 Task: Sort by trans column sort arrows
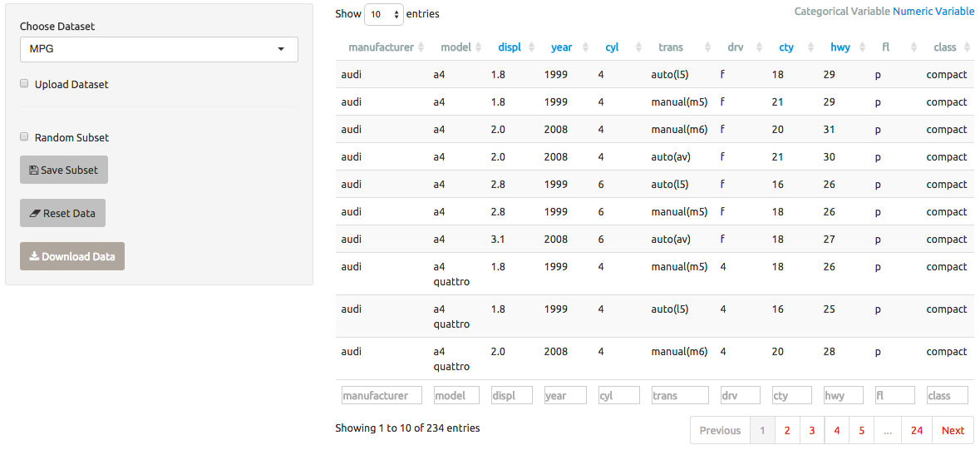coord(707,47)
